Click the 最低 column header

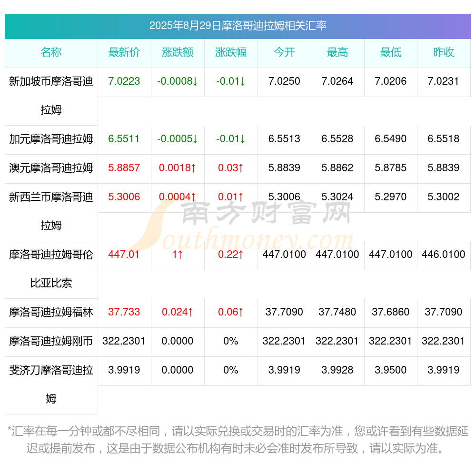coord(391,52)
